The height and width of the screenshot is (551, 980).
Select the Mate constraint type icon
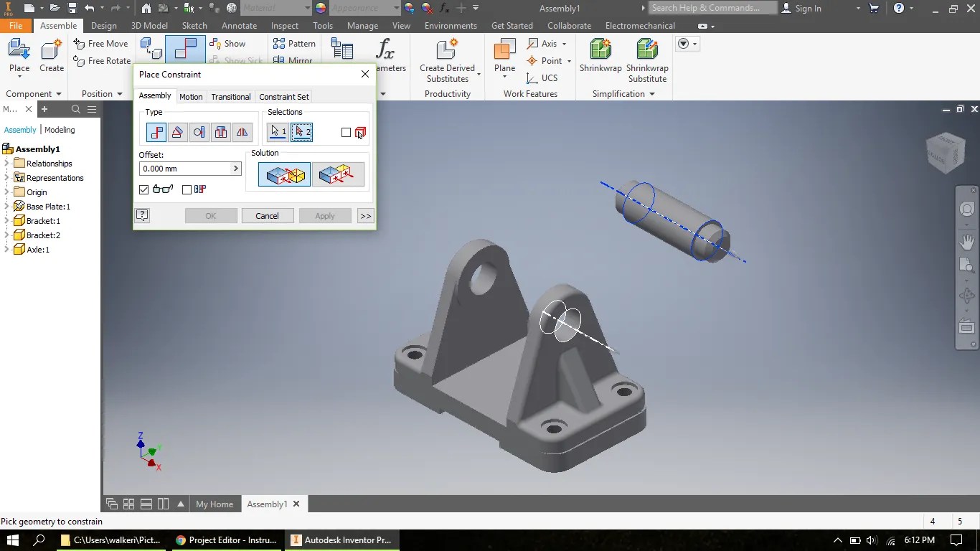[156, 132]
